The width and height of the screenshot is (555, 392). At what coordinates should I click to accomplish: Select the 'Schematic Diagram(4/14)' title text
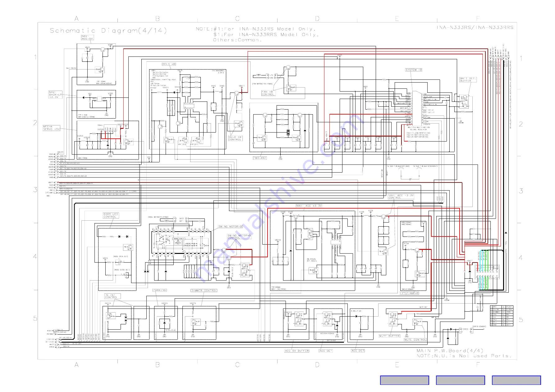(108, 30)
